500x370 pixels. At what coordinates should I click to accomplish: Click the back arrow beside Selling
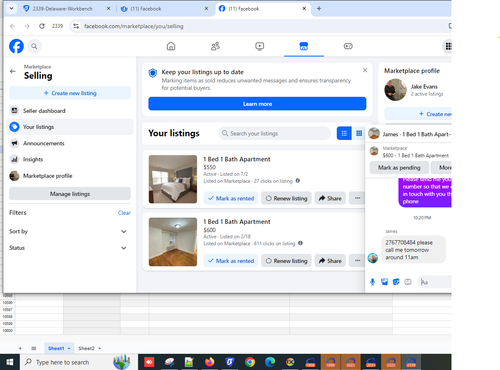tap(13, 71)
